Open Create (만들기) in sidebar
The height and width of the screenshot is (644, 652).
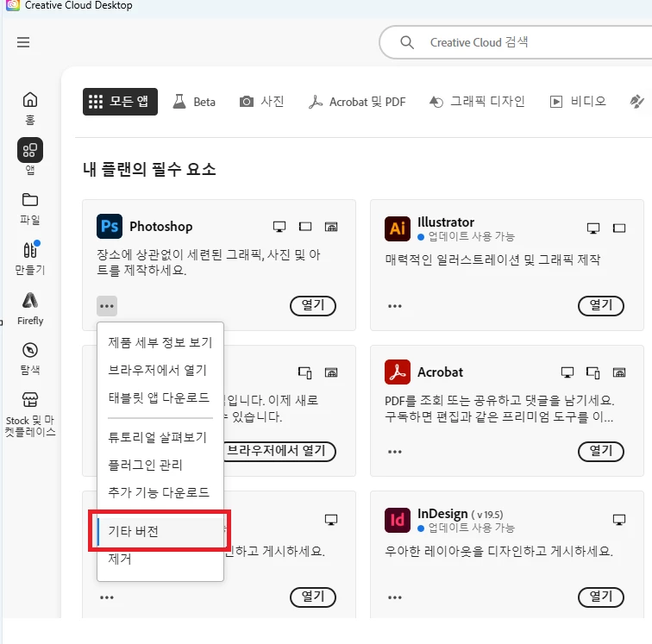pyautogui.click(x=30, y=258)
